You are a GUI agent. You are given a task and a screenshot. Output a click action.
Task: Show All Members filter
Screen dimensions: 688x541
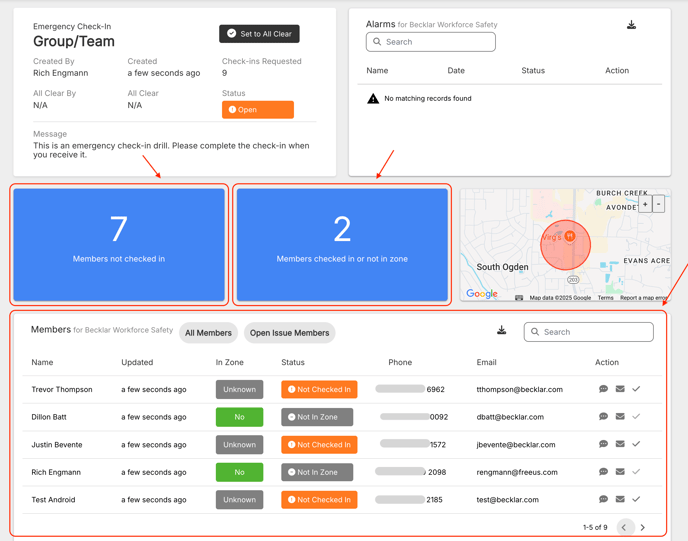tap(208, 333)
